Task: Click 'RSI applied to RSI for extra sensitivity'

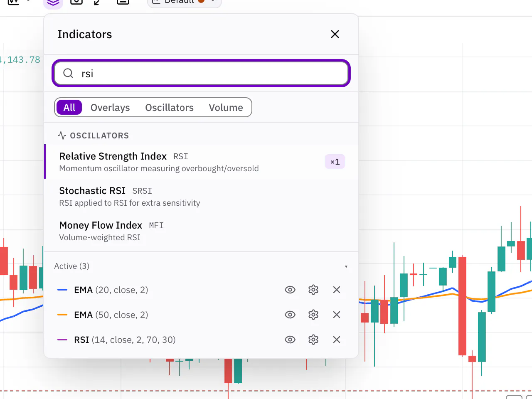Action: click(x=130, y=203)
